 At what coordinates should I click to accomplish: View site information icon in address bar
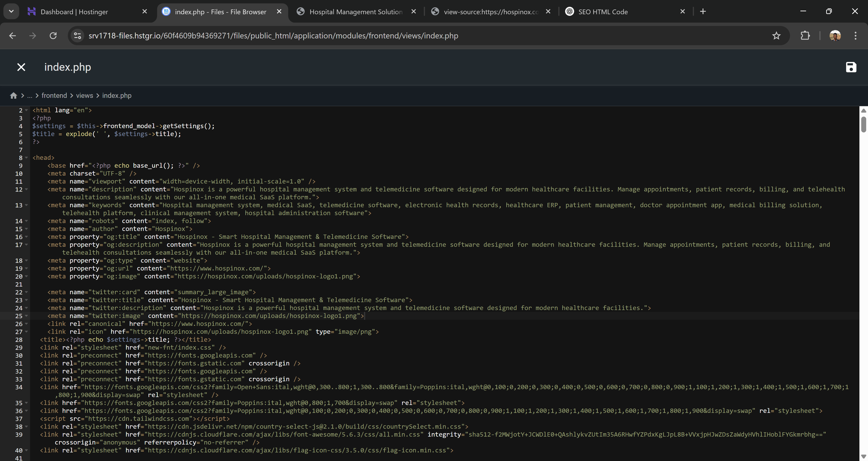coord(78,36)
